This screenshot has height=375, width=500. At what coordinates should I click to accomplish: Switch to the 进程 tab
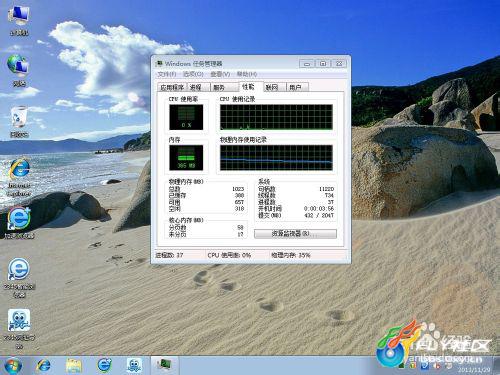click(x=198, y=87)
